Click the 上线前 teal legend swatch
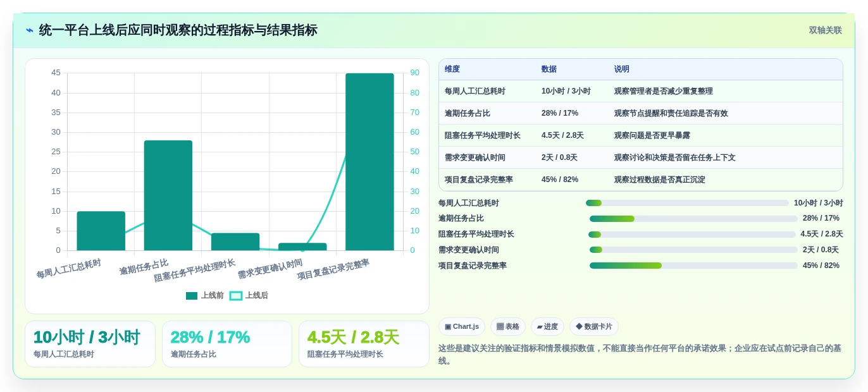This screenshot has height=392, width=868. [192, 295]
